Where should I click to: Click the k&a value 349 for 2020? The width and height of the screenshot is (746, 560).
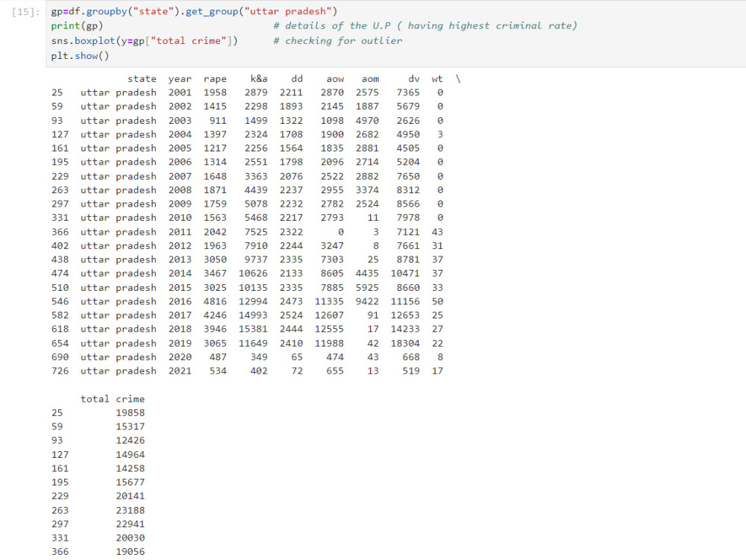259,356
